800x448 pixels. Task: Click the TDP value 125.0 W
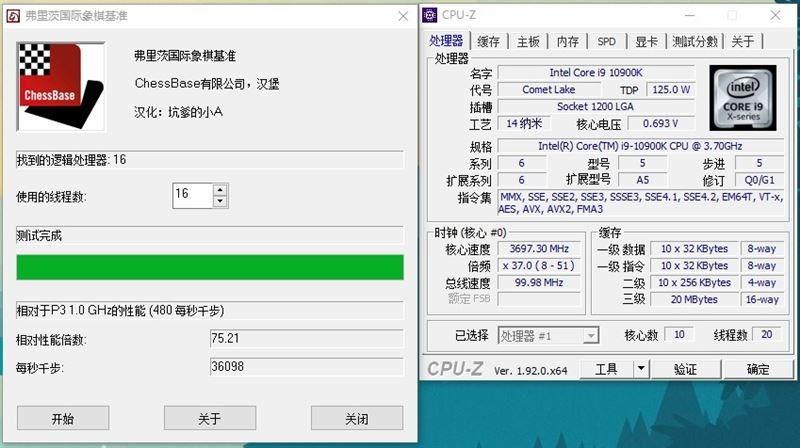(671, 90)
